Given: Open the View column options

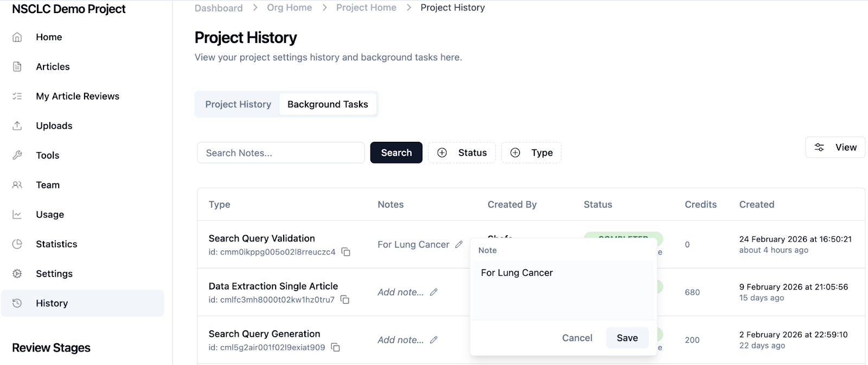Looking at the screenshot, I should click(x=835, y=147).
